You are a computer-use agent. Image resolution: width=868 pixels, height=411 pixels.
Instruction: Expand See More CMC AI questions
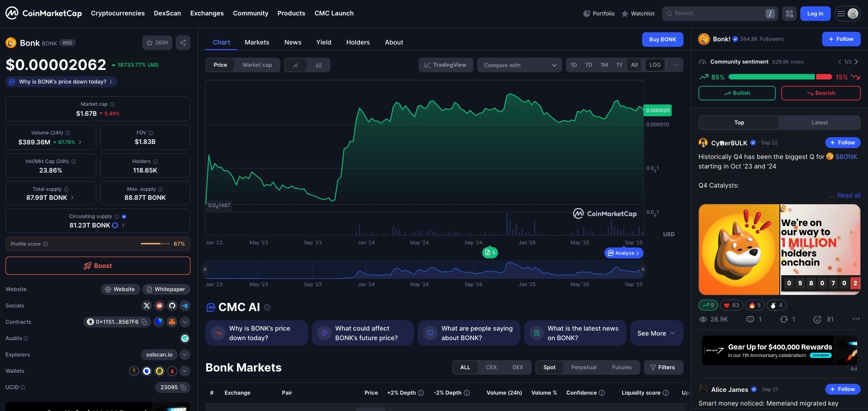(x=656, y=333)
